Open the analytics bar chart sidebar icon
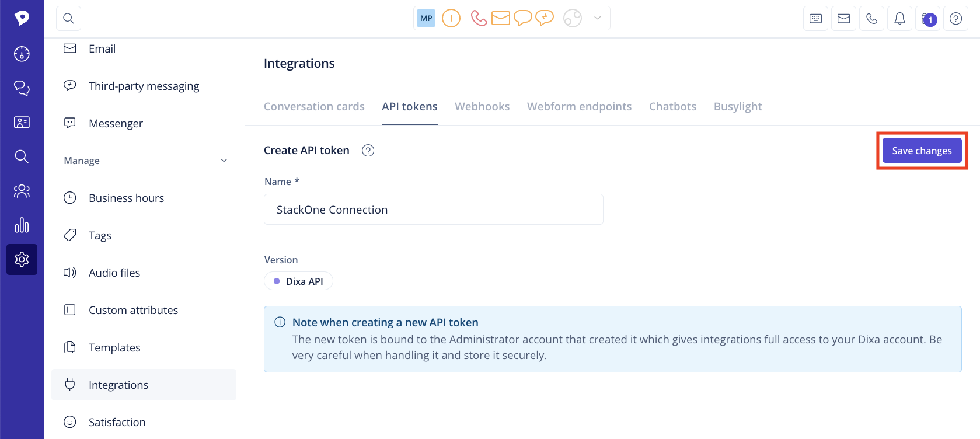The height and width of the screenshot is (439, 980). [x=22, y=225]
